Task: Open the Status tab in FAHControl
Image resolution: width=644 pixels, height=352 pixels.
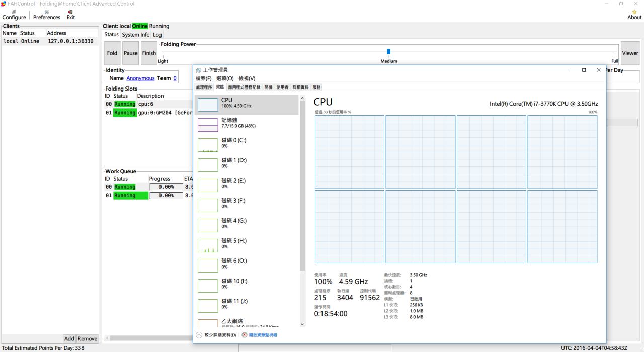Action: (x=111, y=34)
